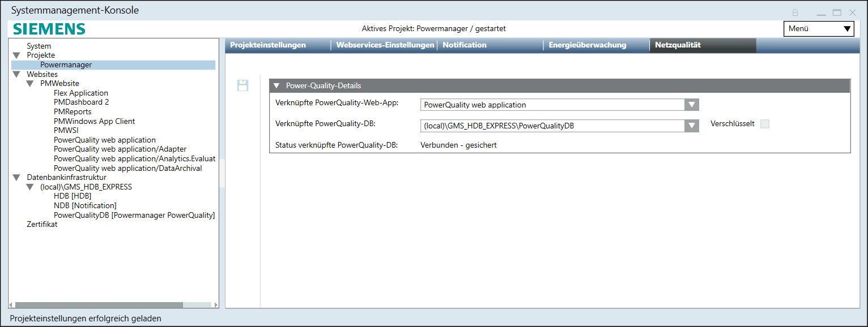Collapse the PMWebsite tree node
868x327 pixels.
coord(29,84)
